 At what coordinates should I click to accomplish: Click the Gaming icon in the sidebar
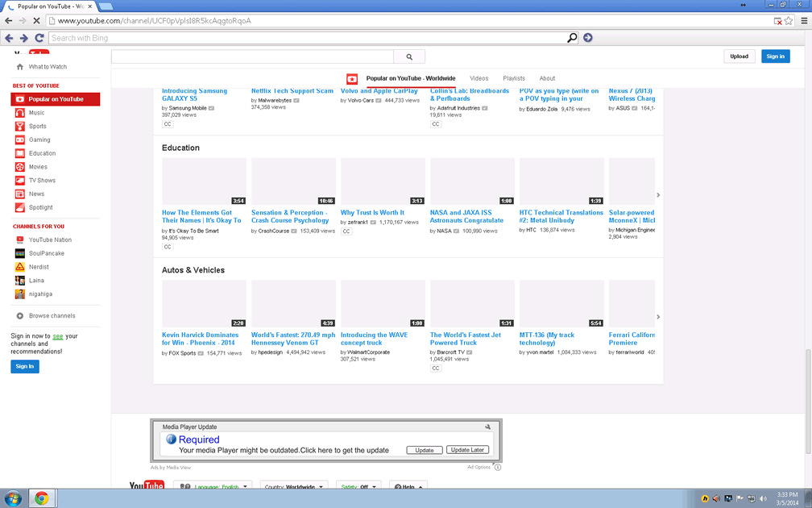[20, 139]
